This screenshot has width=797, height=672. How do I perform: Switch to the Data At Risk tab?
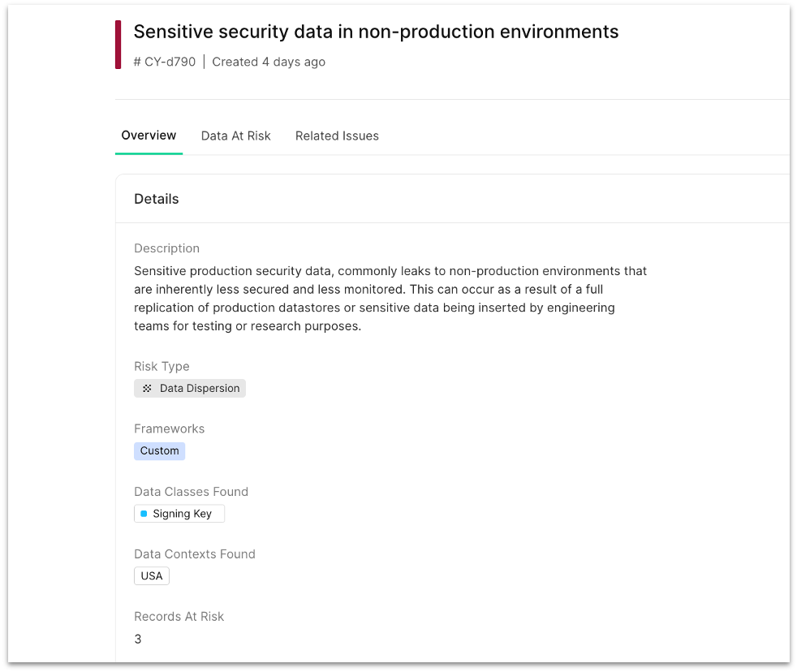point(235,136)
